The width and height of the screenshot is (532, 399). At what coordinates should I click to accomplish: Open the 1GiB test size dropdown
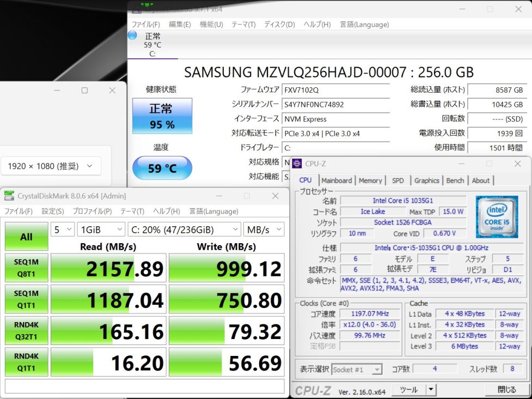click(x=100, y=229)
